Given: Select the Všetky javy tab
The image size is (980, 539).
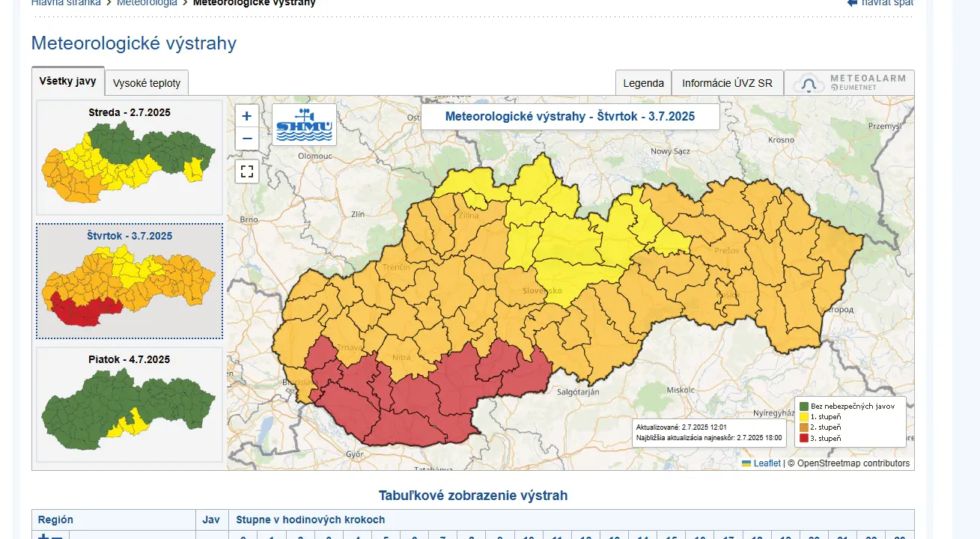Looking at the screenshot, I should click(67, 81).
